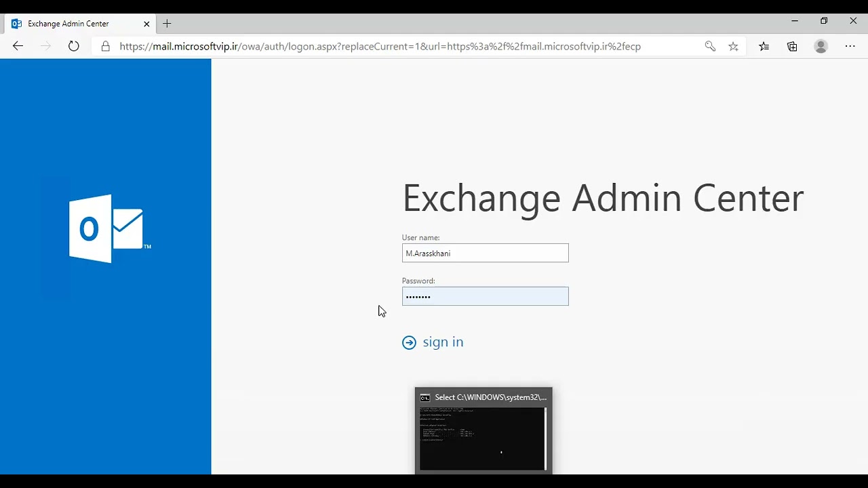Viewport: 868px width, 488px height.
Task: Click the Exchange Admin Center heading
Action: tap(603, 199)
